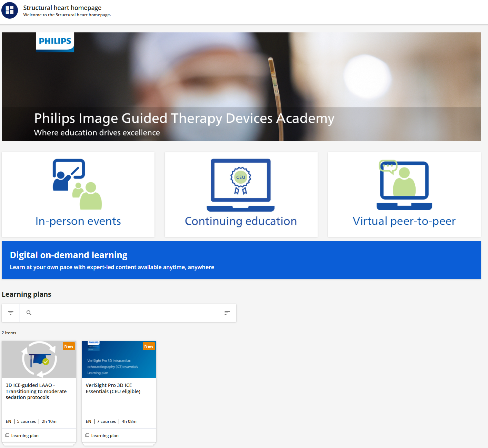Click the Learning plan icon under VeriSight card
The width and height of the screenshot is (488, 448).
tap(87, 435)
